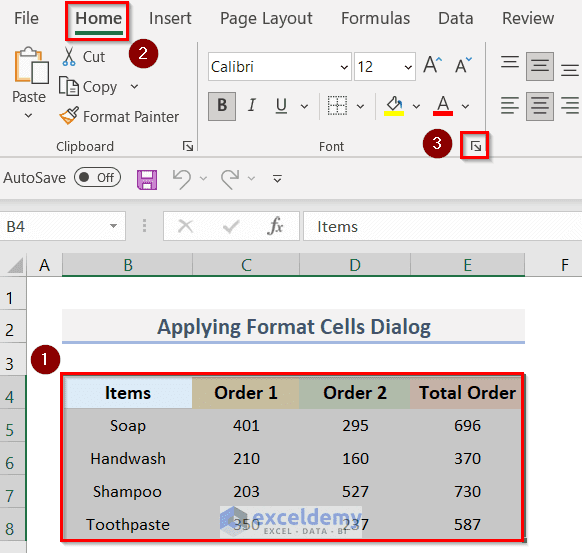Toggle center horizontal alignment

point(540,106)
